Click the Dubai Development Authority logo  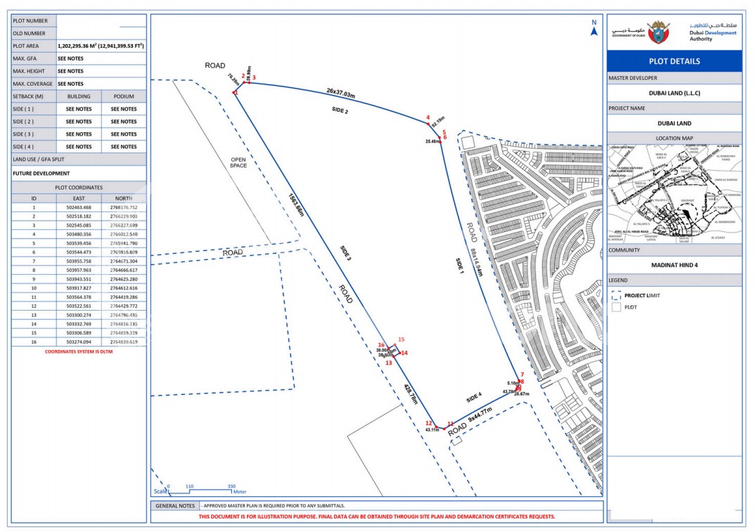click(x=712, y=32)
